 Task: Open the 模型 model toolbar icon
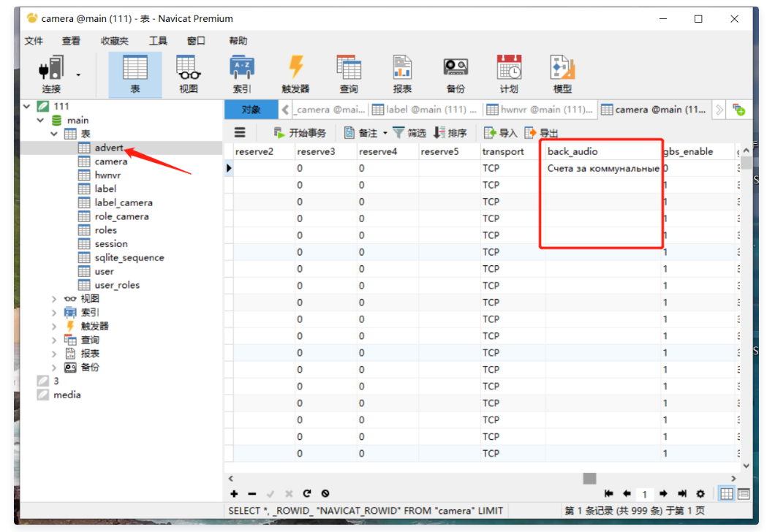562,74
